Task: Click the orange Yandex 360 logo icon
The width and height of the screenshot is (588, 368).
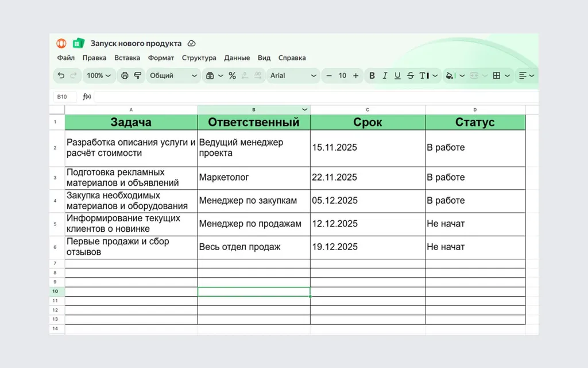Action: pos(61,44)
